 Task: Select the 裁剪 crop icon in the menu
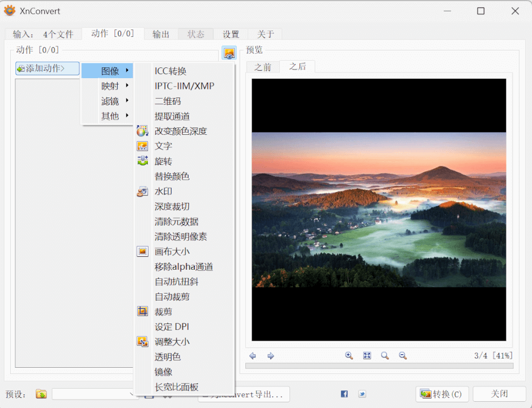(x=142, y=311)
